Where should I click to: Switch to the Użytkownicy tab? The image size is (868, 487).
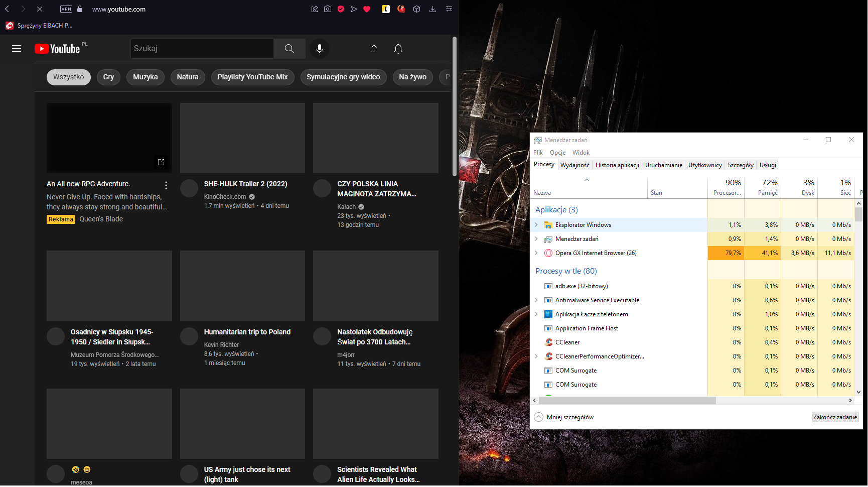pos(705,165)
